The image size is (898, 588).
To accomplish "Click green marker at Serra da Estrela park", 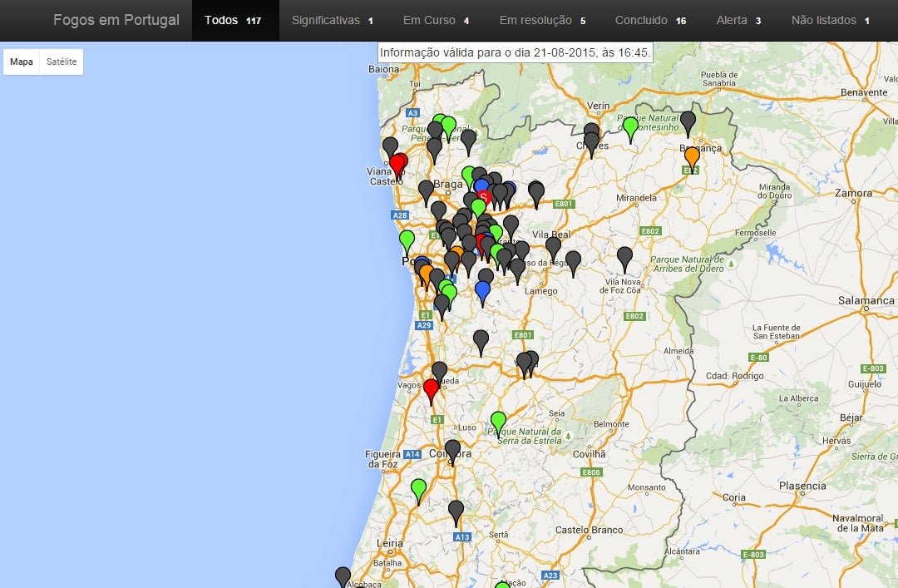I will click(498, 421).
